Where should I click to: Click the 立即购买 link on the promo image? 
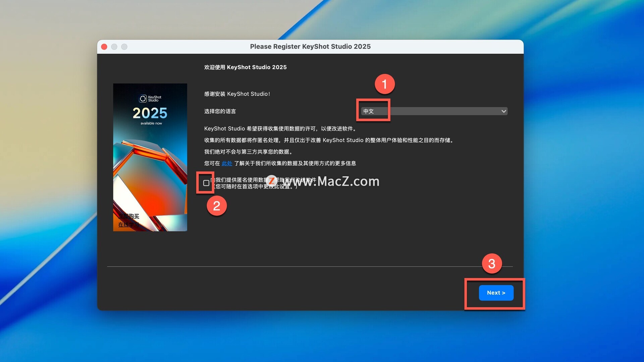[x=129, y=216]
